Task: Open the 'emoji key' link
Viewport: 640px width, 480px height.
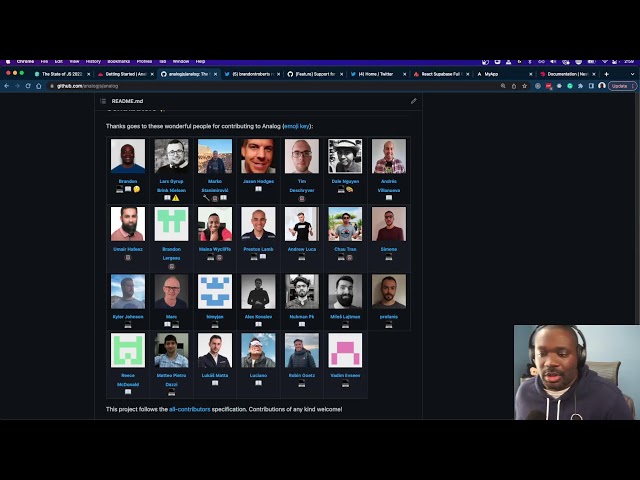Action: (297, 126)
